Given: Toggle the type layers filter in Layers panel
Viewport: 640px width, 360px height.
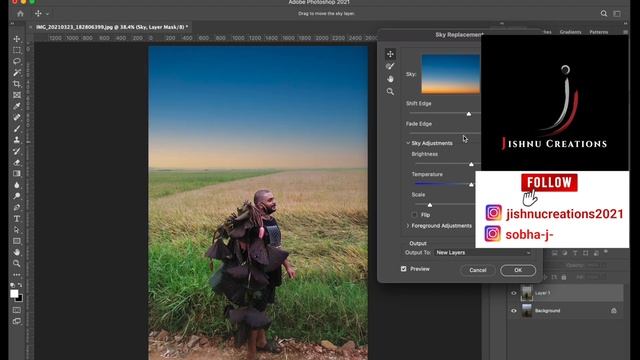Looking at the screenshot, I should pyautogui.click(x=575, y=253).
